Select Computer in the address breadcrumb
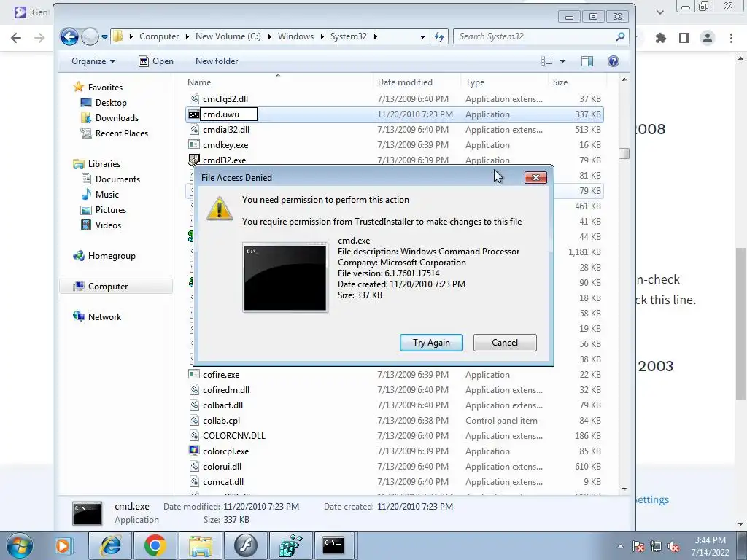This screenshot has width=747, height=560. click(x=159, y=36)
